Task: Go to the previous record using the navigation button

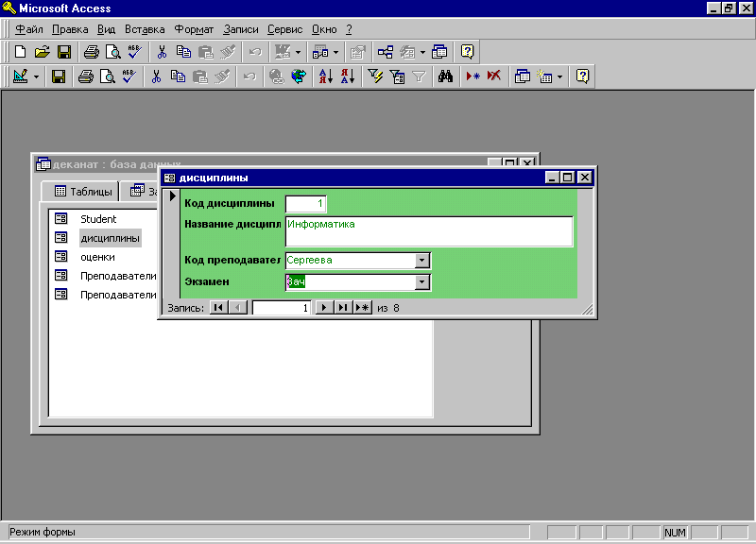Action: click(238, 307)
